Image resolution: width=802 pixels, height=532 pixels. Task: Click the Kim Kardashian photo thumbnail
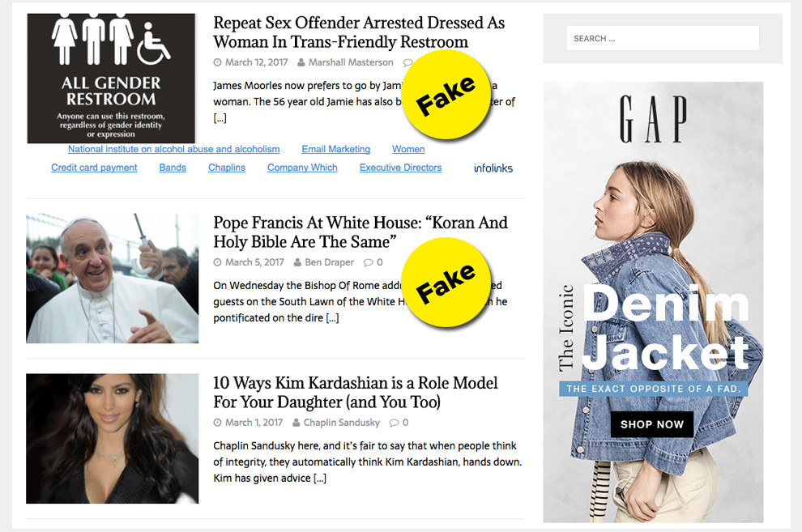click(112, 439)
